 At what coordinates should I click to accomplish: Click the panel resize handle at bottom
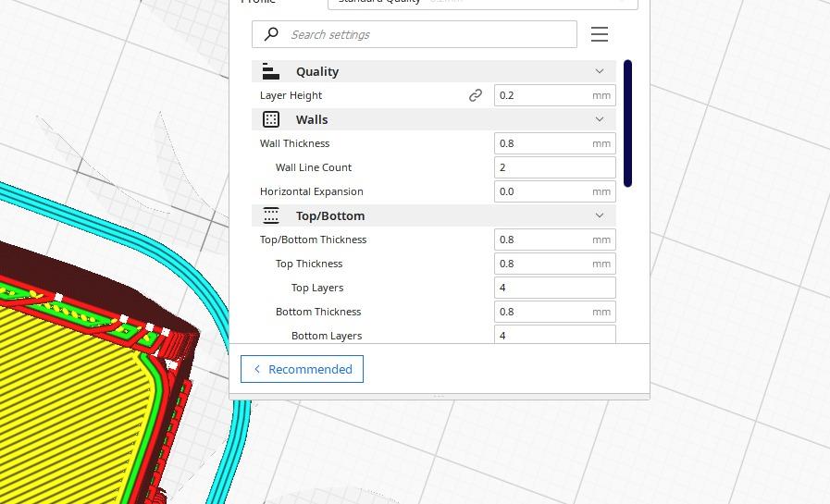click(x=439, y=396)
